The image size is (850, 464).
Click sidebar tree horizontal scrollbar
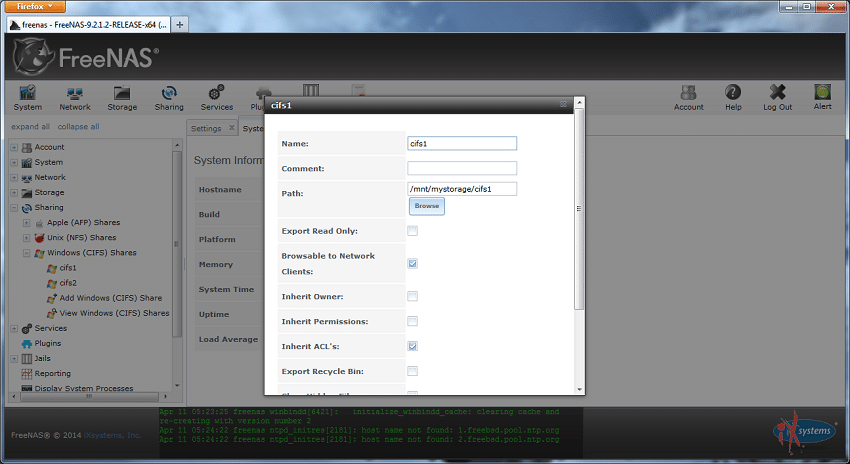point(89,397)
